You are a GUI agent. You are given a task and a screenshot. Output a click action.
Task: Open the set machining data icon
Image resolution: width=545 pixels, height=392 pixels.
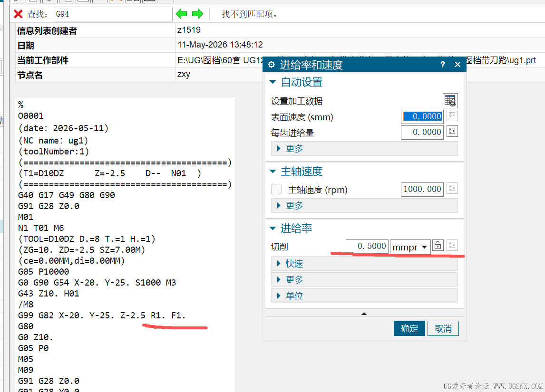click(x=450, y=101)
